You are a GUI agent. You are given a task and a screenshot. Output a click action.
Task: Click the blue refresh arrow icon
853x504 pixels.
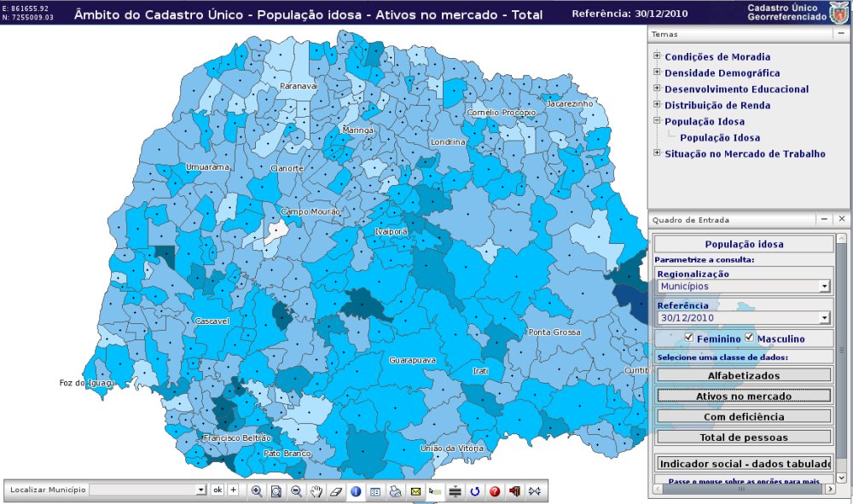[x=475, y=490]
